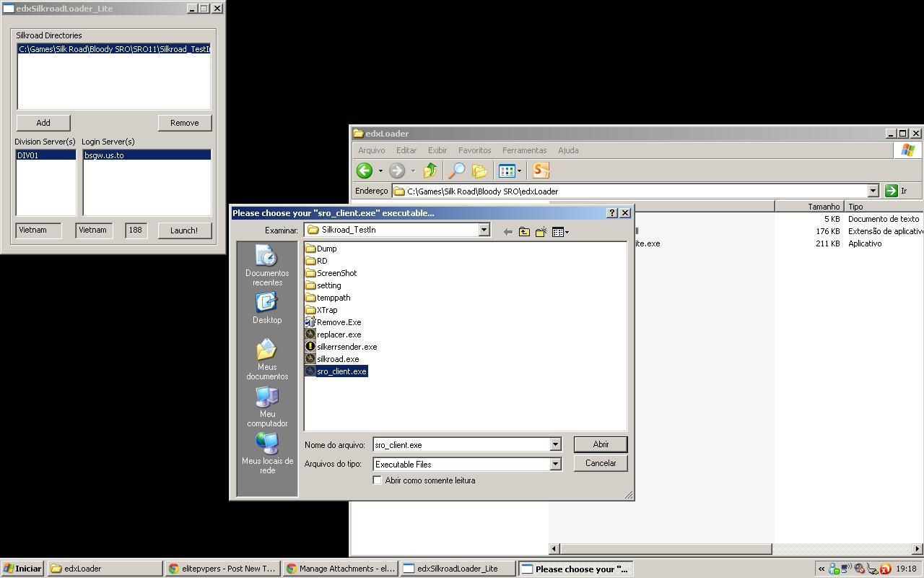Open the Editar menu
924x578 pixels.
(406, 150)
